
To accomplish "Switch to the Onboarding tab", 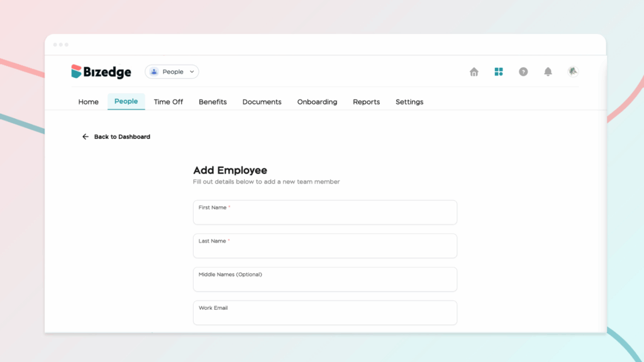I will pyautogui.click(x=317, y=102).
